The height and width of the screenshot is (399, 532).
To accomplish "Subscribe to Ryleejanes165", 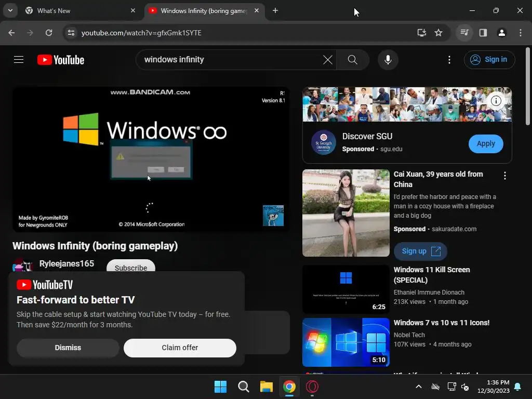I will (x=131, y=267).
